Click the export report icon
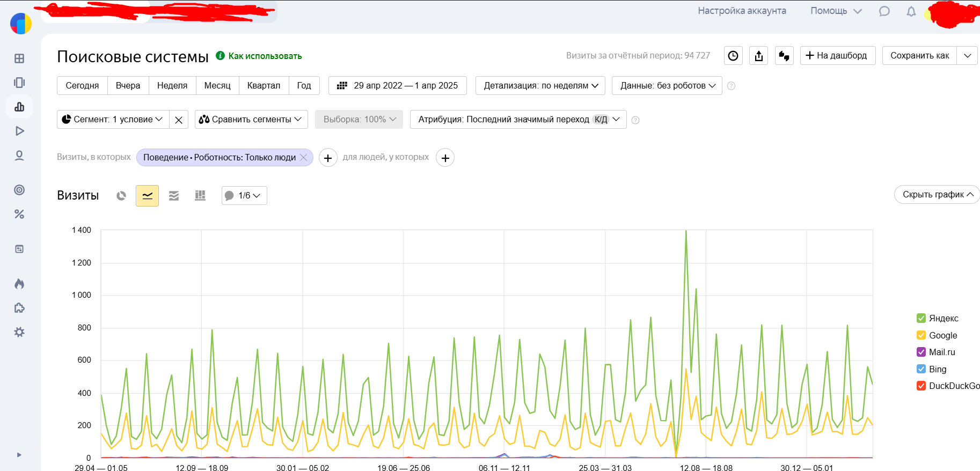The height and width of the screenshot is (471, 980). 758,56
